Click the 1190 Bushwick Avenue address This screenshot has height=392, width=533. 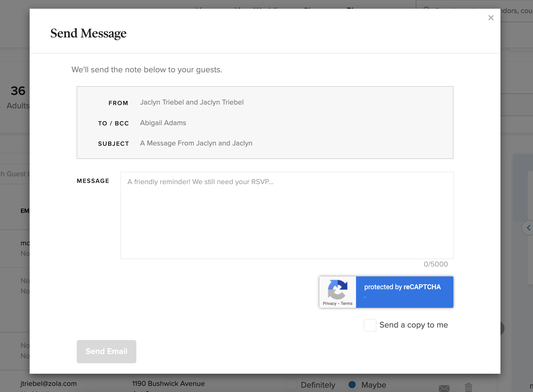point(168,384)
